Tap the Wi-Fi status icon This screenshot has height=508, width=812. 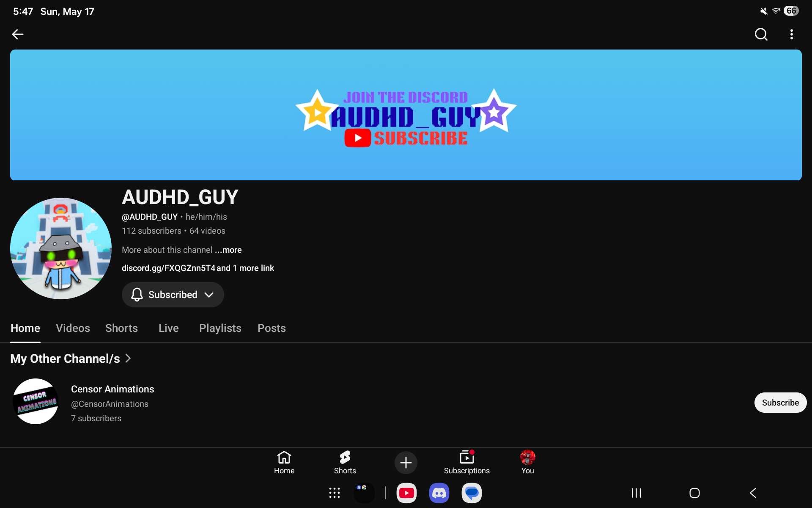pyautogui.click(x=776, y=11)
